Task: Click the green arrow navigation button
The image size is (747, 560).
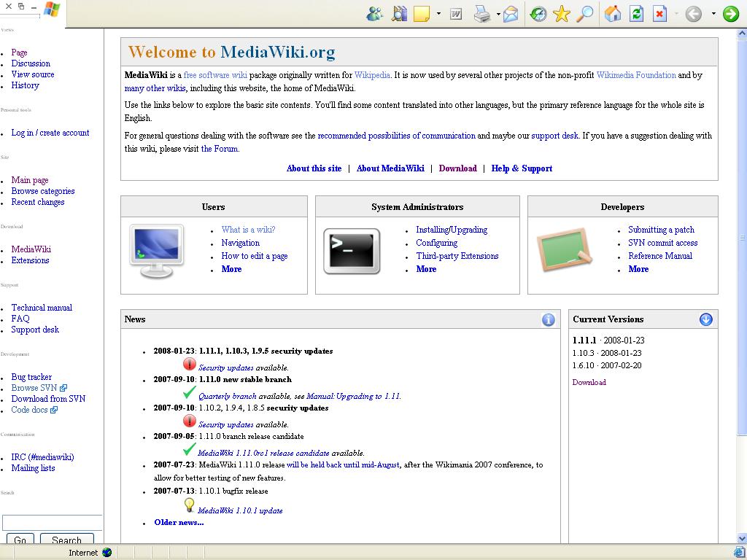Action: (731, 14)
